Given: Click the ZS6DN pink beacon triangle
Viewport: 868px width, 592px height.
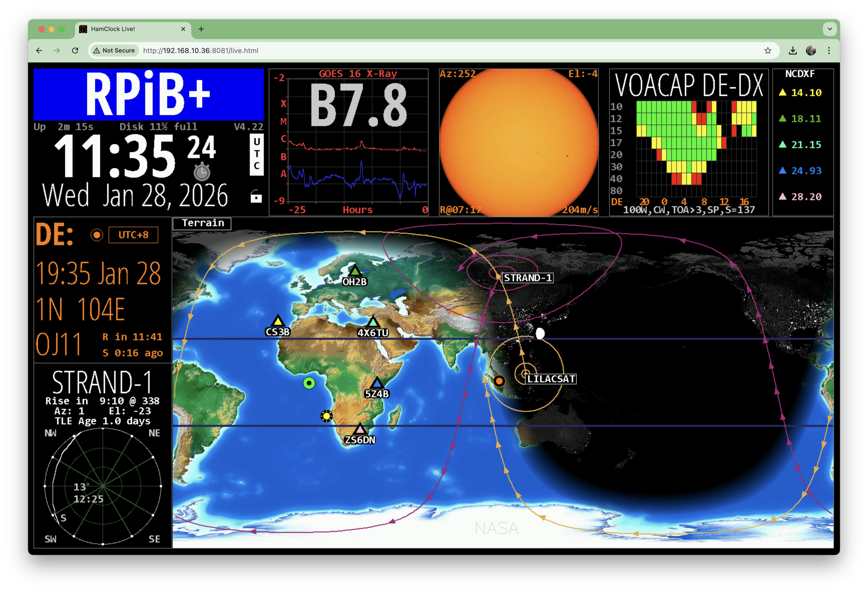Looking at the screenshot, I should pos(360,429).
